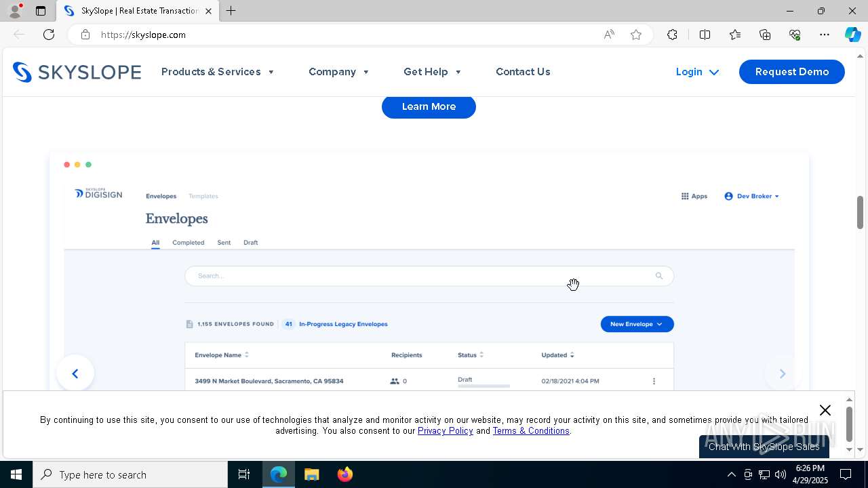Open In-Progress Legacy Envelopes link

click(x=343, y=324)
